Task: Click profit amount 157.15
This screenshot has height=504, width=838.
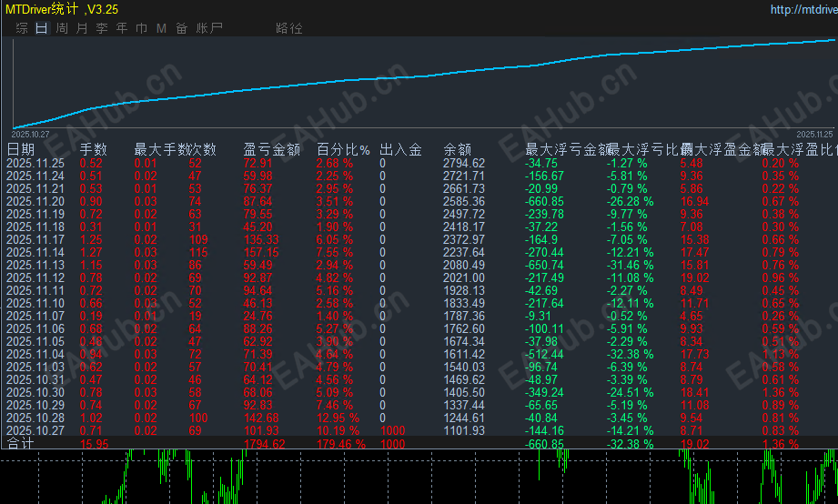Action: [261, 252]
